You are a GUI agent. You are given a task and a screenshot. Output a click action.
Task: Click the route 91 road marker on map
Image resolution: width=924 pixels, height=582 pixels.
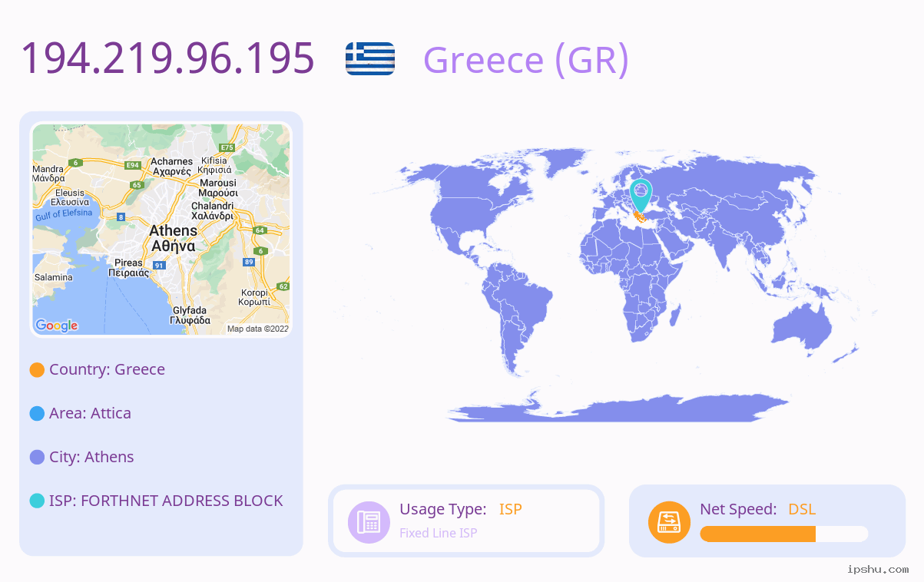pos(159,265)
